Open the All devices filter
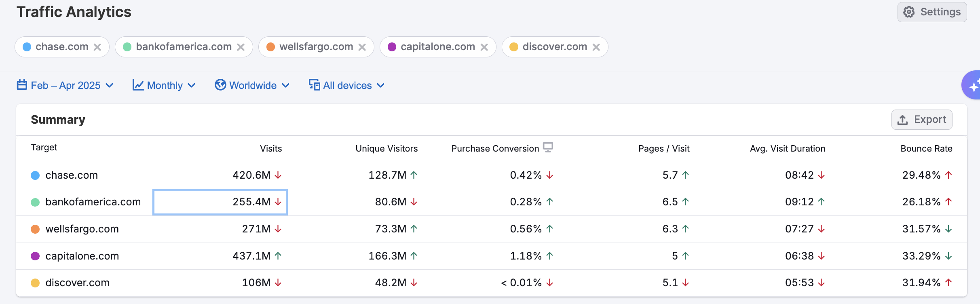This screenshot has width=980, height=304. [346, 86]
